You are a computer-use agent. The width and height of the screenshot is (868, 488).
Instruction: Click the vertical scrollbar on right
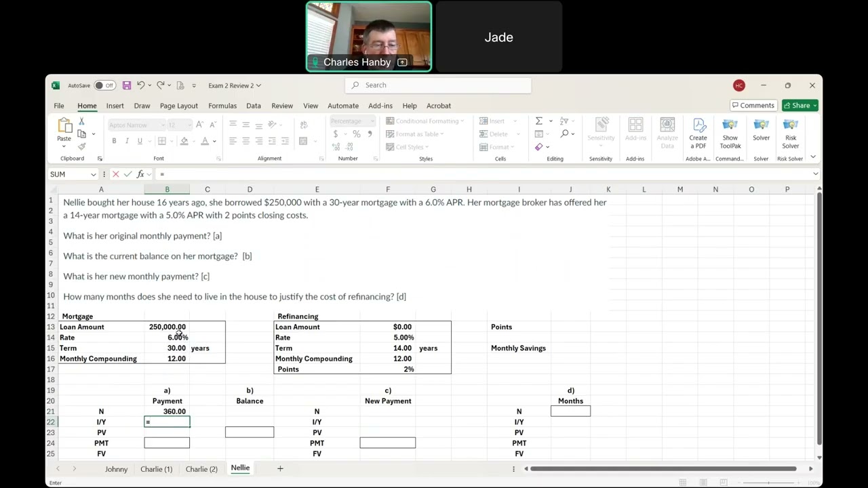tap(819, 319)
